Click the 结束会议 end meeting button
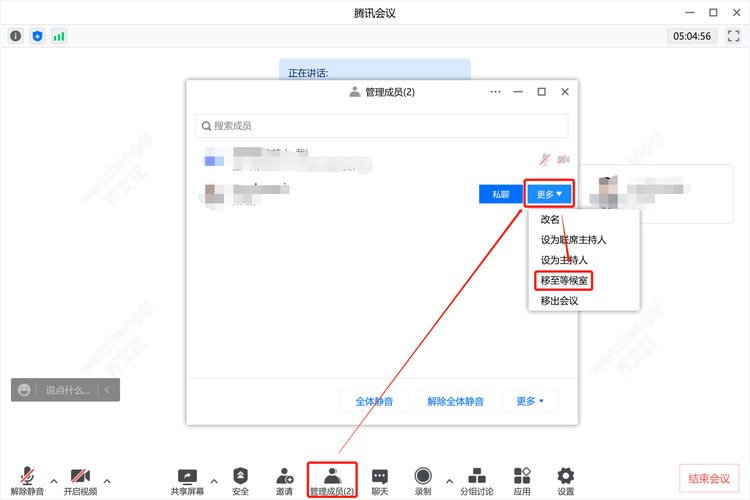The image size is (750, 500). (709, 478)
